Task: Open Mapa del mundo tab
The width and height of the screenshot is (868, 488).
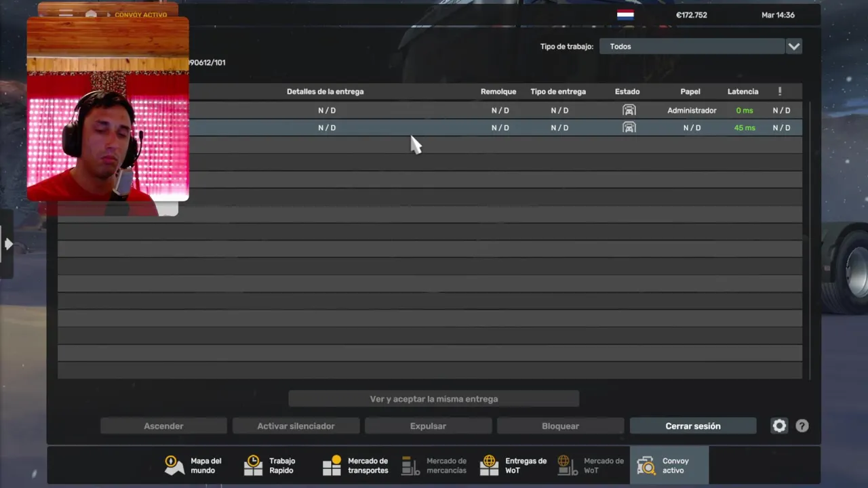Action: tap(195, 465)
